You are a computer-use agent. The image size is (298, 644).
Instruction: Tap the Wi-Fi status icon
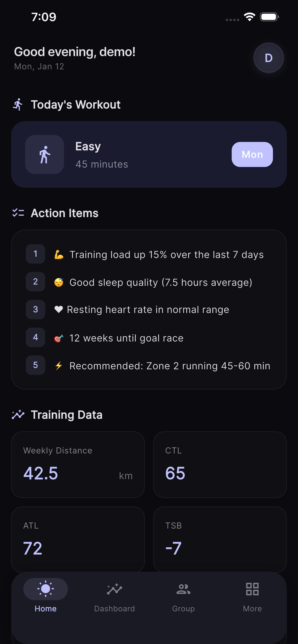[x=249, y=16]
